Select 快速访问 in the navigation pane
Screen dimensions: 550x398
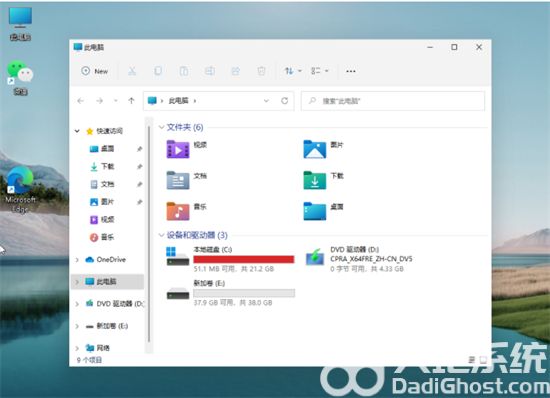tap(109, 131)
